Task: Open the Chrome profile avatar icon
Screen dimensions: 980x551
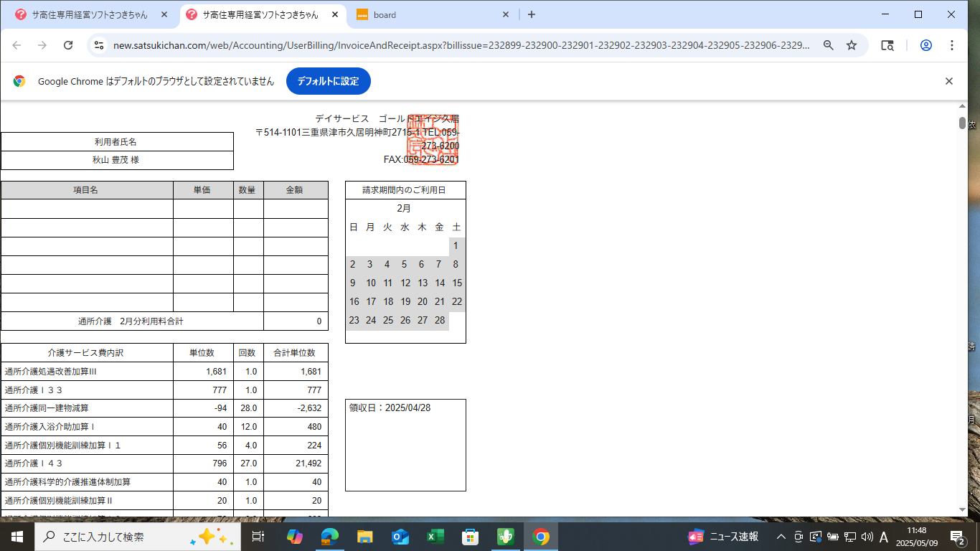Action: (926, 45)
